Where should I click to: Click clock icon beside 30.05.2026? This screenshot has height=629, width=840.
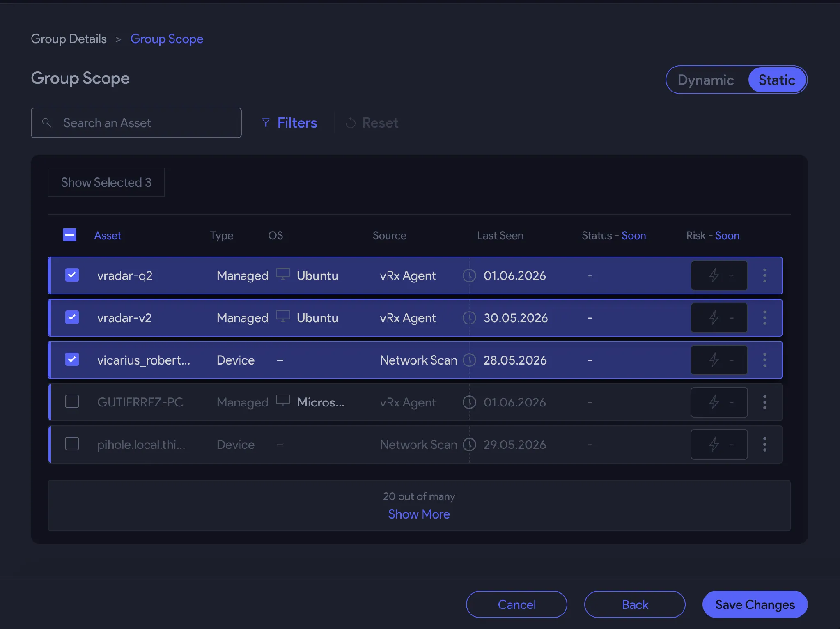[x=469, y=318]
